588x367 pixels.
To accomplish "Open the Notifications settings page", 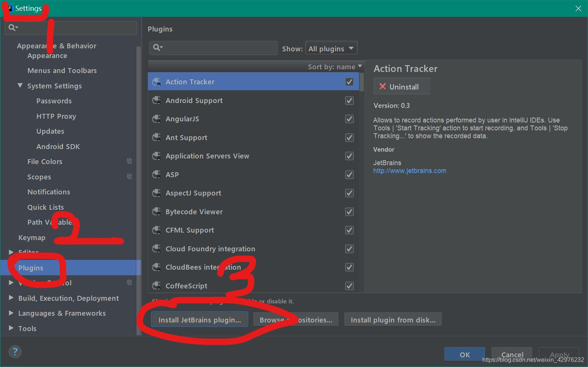I will (49, 192).
